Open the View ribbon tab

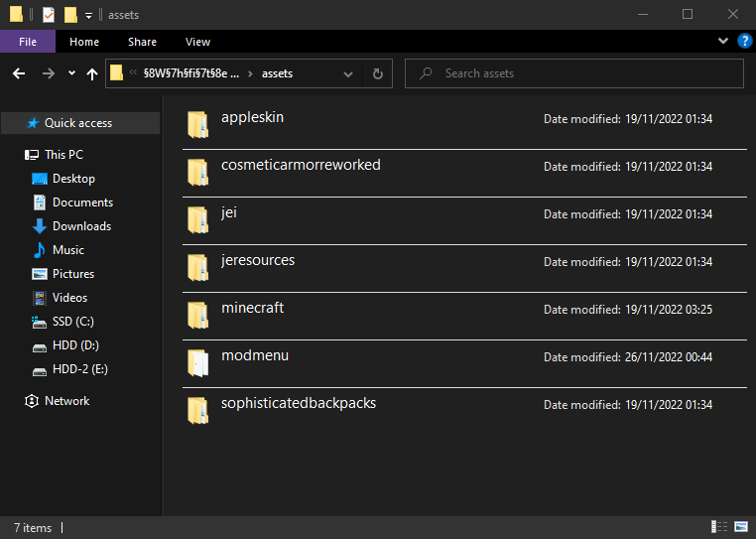[197, 42]
